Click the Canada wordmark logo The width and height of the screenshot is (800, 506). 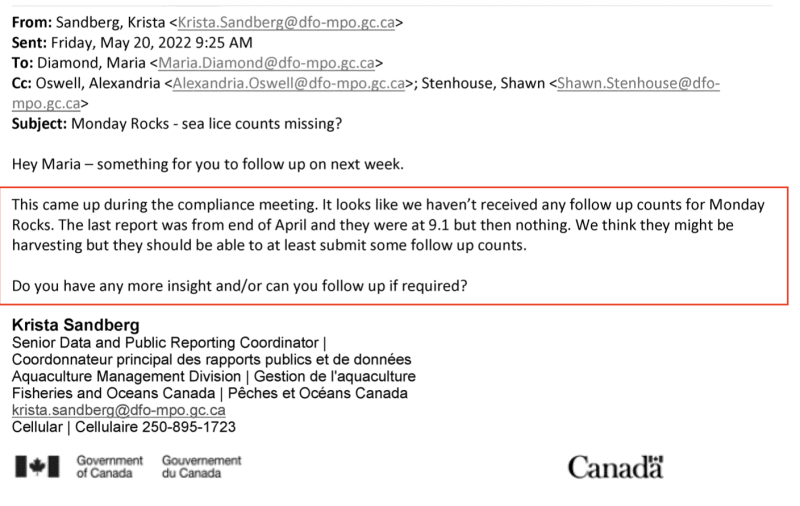tap(615, 467)
